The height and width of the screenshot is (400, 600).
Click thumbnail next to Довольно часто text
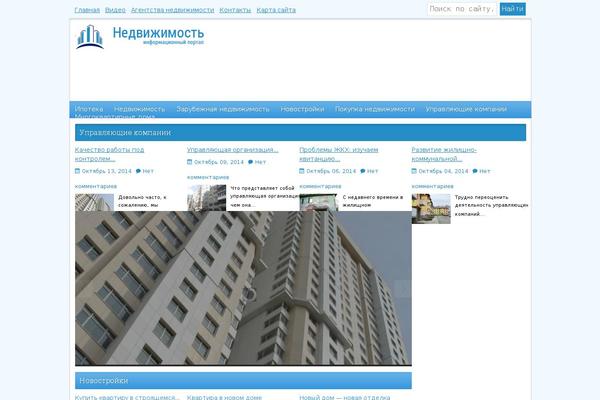pos(95,202)
